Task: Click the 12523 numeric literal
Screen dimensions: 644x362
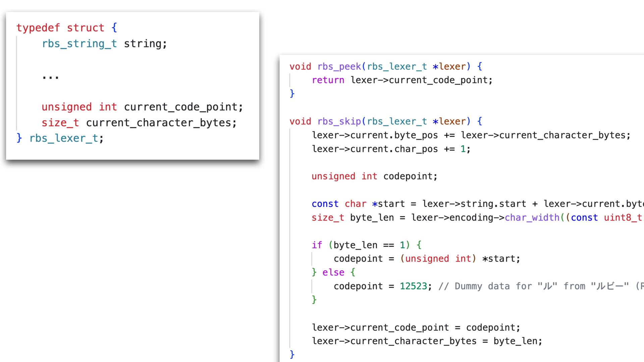Action: (x=413, y=286)
